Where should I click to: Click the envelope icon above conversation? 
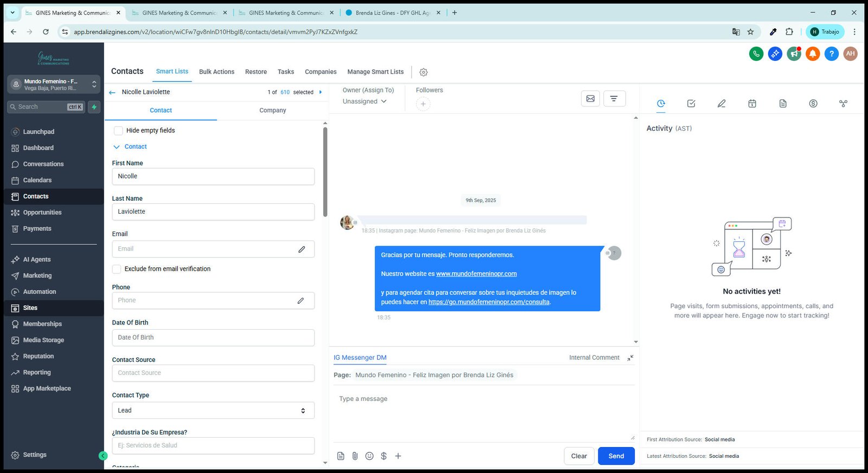(x=590, y=99)
